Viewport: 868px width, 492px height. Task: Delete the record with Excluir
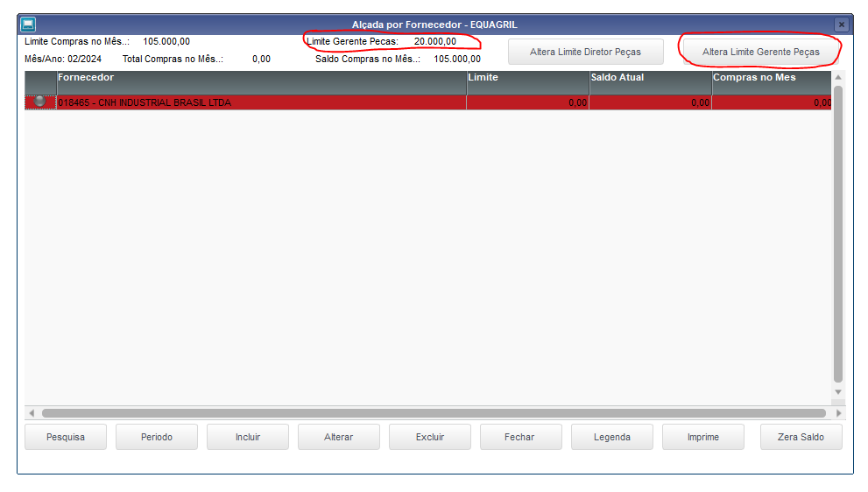coord(430,437)
